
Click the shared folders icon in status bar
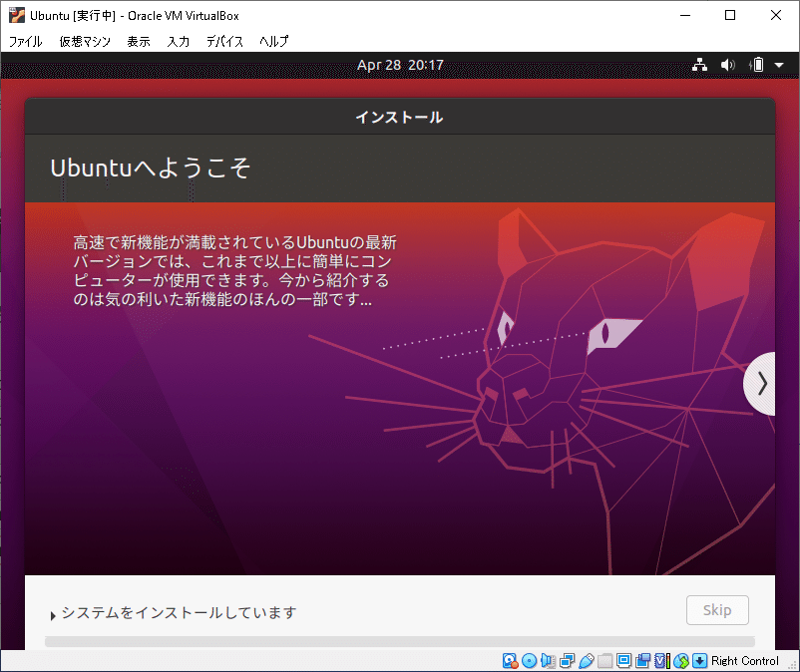tap(604, 661)
